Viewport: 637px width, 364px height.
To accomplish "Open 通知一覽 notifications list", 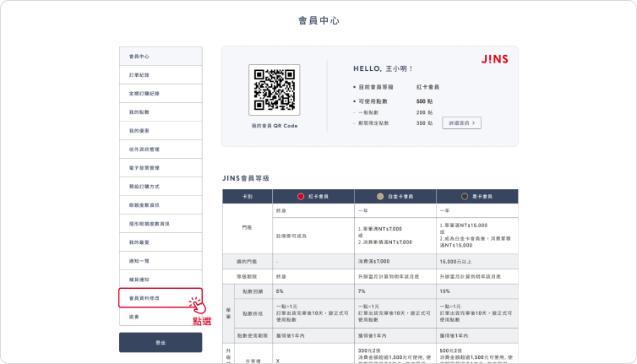I will click(x=161, y=261).
